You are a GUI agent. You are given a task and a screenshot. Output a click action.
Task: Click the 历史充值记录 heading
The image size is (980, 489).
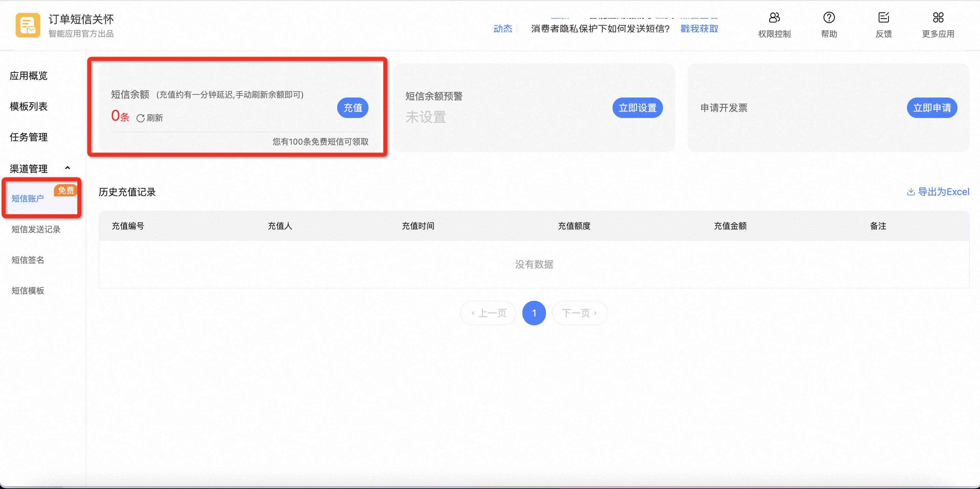[127, 192]
